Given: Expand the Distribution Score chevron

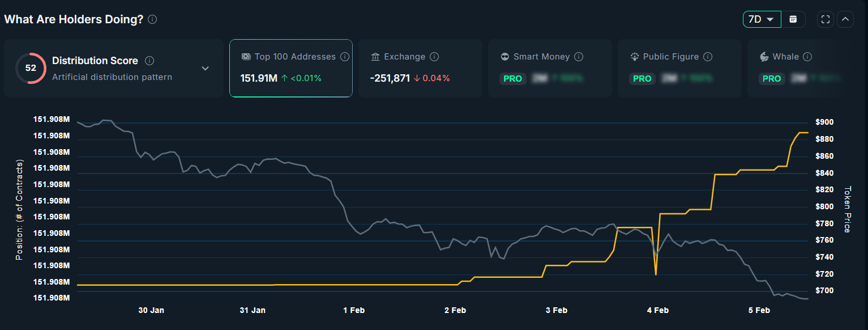Looking at the screenshot, I should pos(206,68).
